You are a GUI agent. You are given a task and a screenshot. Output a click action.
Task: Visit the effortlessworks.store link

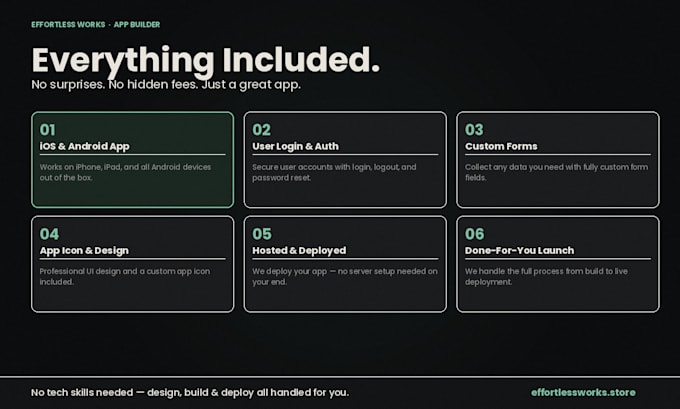click(583, 392)
